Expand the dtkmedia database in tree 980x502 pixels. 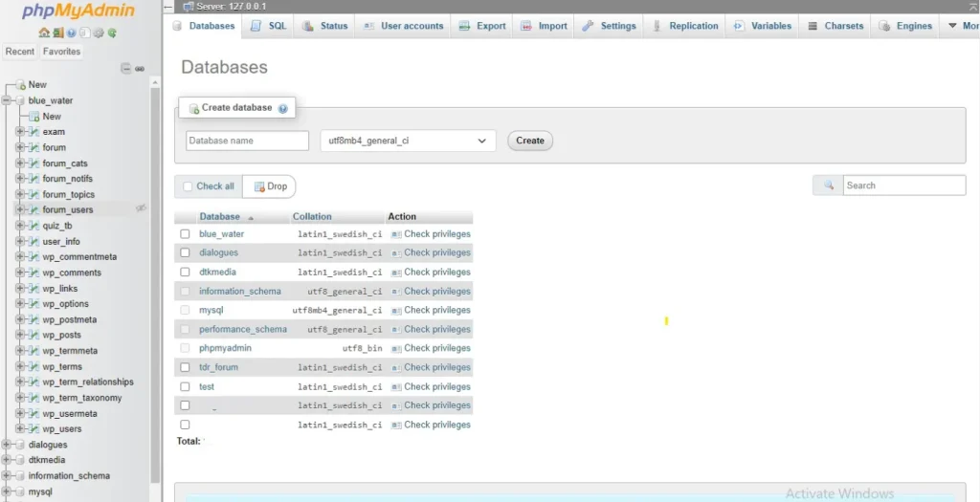pos(7,460)
